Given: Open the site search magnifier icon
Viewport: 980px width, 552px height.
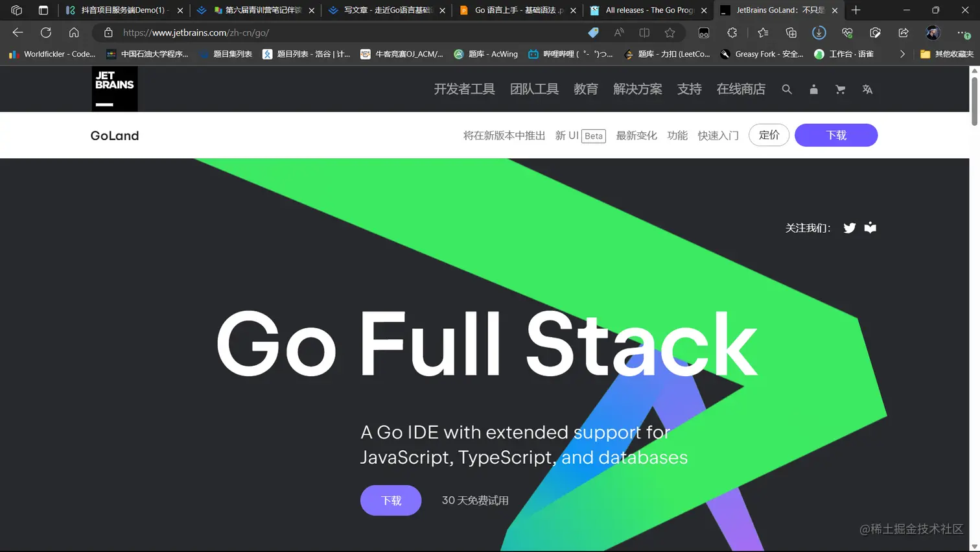Looking at the screenshot, I should tap(787, 90).
